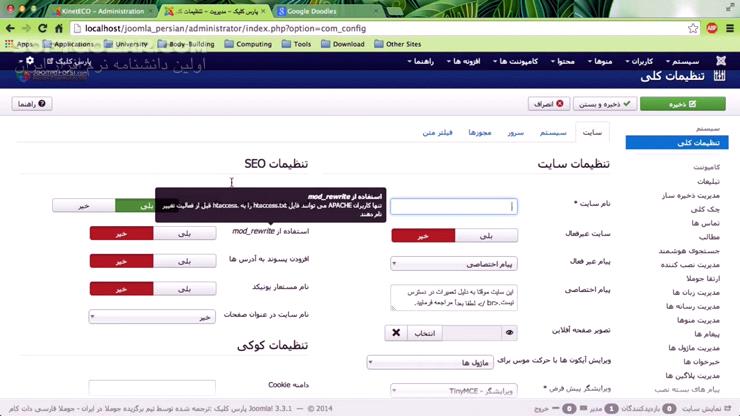Viewport: 740px width, 416px height.
Task: Enable URL suffix by selecting بلی
Action: (x=185, y=261)
